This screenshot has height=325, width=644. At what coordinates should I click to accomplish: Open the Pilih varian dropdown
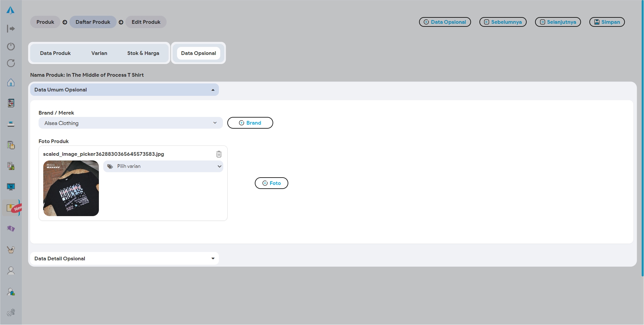tap(163, 167)
